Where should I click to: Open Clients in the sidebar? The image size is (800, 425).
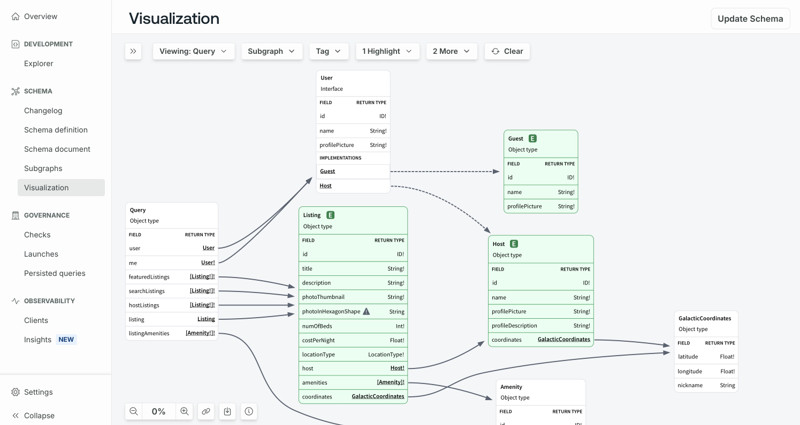[36, 320]
